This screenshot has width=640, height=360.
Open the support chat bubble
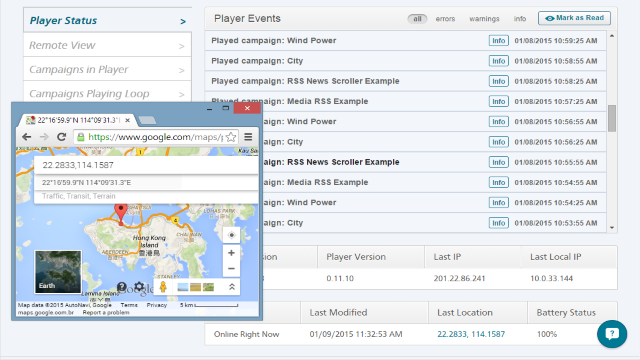pos(612,334)
